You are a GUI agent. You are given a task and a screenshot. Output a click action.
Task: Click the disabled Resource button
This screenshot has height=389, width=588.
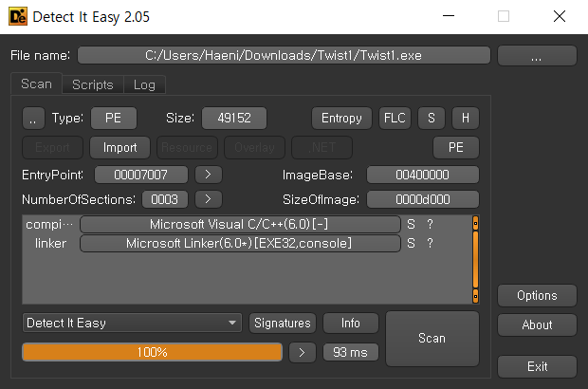point(187,147)
